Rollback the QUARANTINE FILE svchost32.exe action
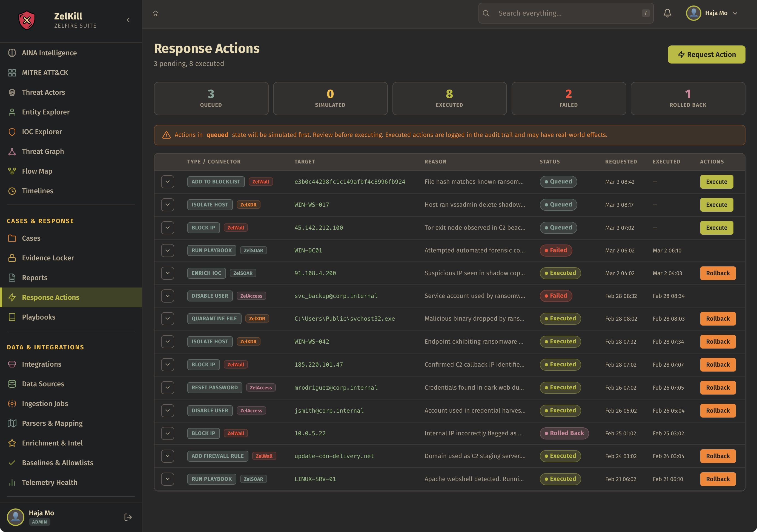 [x=718, y=319]
